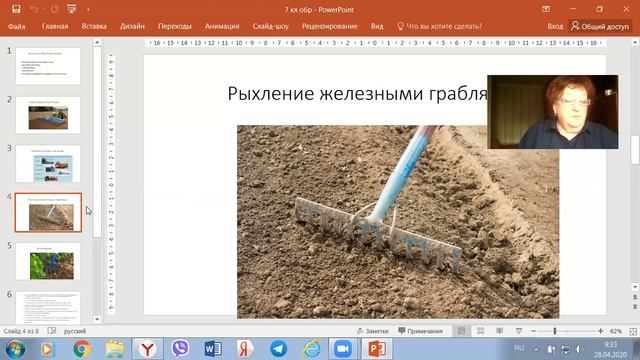Screen dimensions: 640x360
Task: Open Word from taskbar
Action: click(213, 349)
